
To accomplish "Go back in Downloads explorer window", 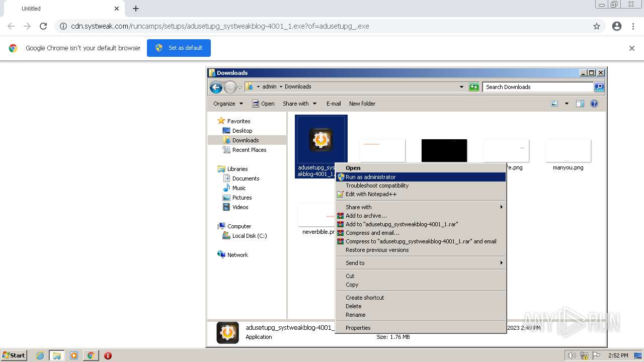I will coord(216,87).
